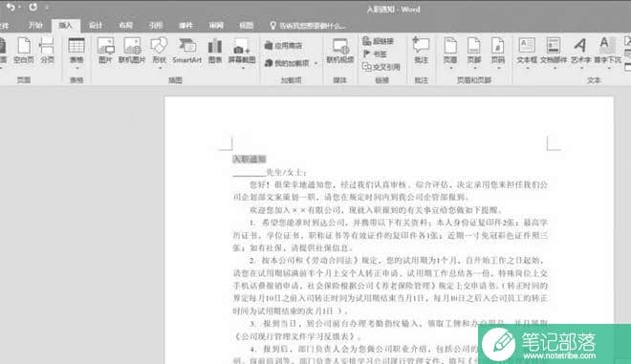Click numbered item 2 beginning 按本公司和《劳动合同法》规定
The height and width of the screenshot is (364, 631).
coord(390,285)
